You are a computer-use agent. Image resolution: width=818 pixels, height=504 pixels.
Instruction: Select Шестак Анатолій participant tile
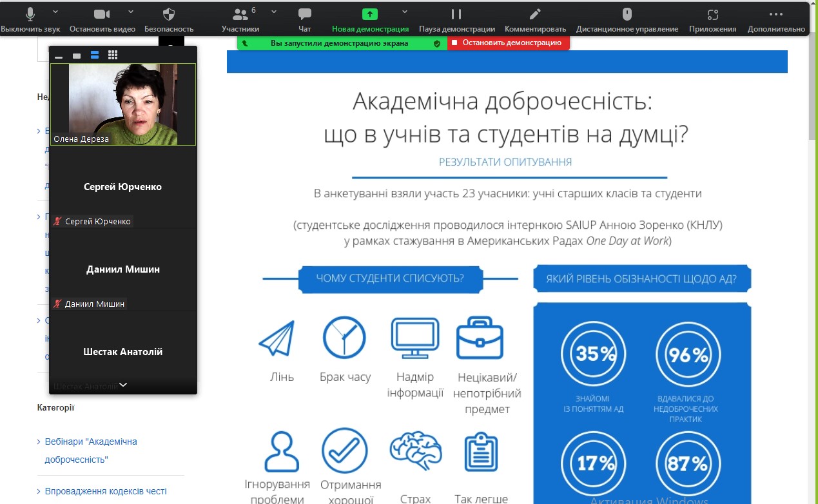coord(123,352)
